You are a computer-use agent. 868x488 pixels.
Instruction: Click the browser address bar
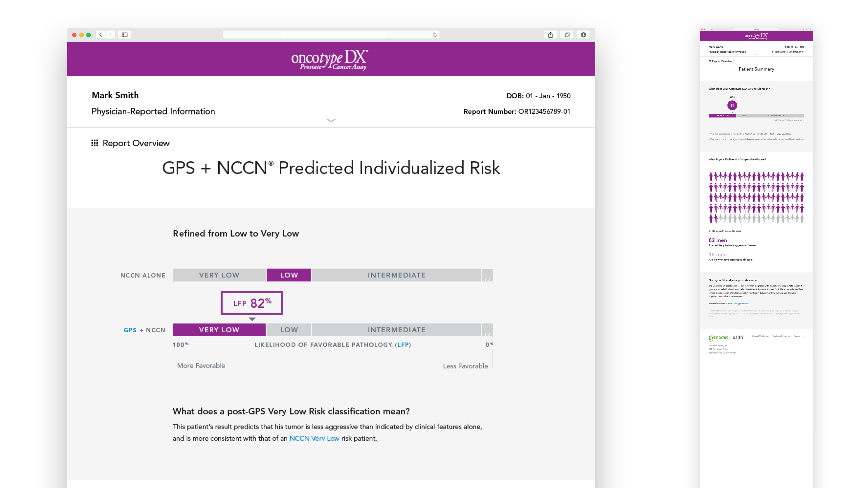(331, 35)
